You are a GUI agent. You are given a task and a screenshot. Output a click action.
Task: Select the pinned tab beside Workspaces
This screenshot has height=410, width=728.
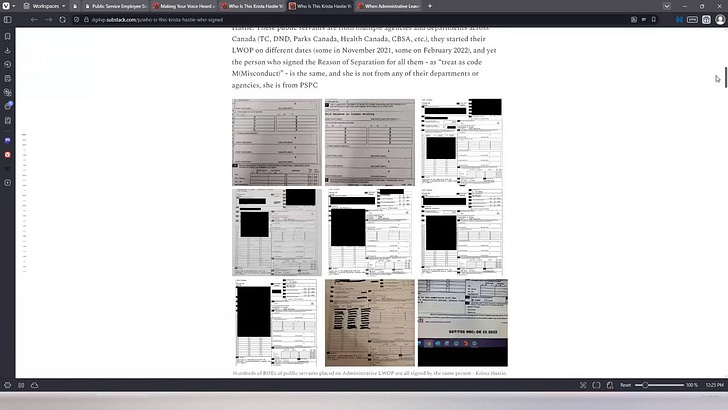pyautogui.click(x=75, y=6)
